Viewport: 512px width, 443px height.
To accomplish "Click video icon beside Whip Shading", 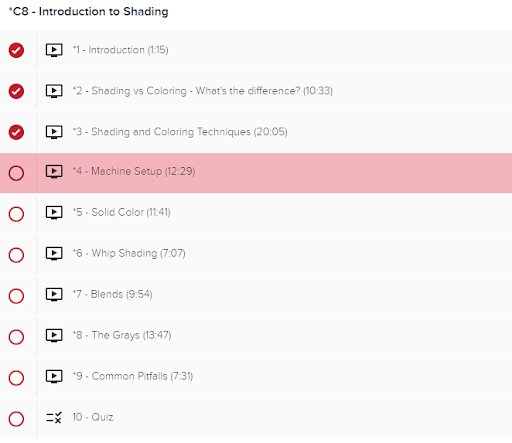I will pyautogui.click(x=54, y=254).
